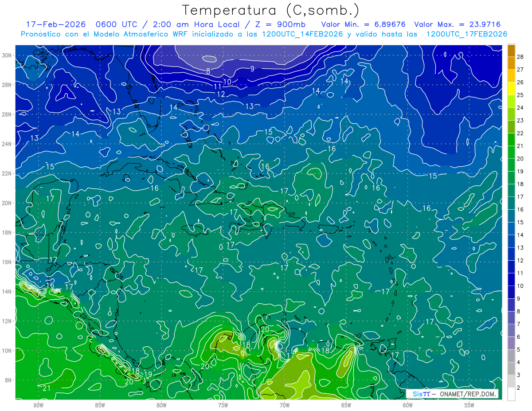Click the contour label "19" near Panama
Image resolution: width=532 pixels, height=411 pixels.
pos(148,375)
